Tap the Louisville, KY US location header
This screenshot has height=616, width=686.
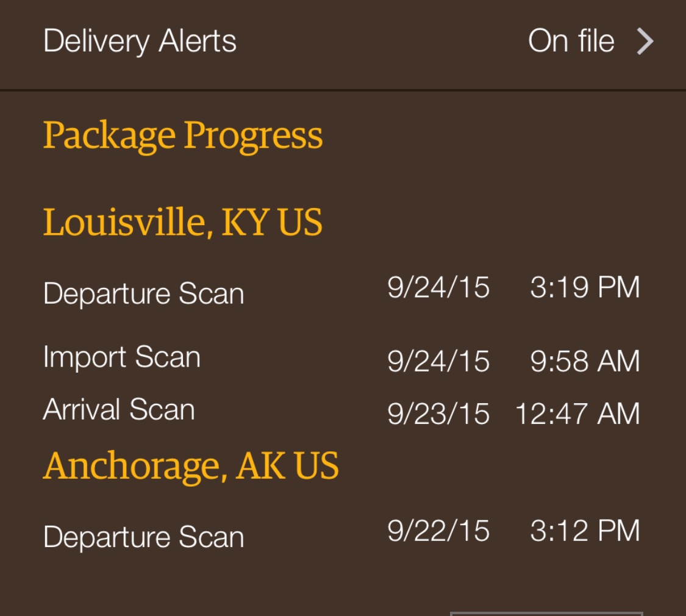click(x=182, y=222)
